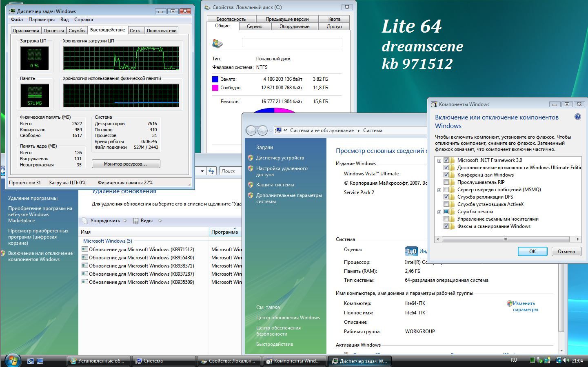Click the Упорядочить toolbar icon

(85, 221)
